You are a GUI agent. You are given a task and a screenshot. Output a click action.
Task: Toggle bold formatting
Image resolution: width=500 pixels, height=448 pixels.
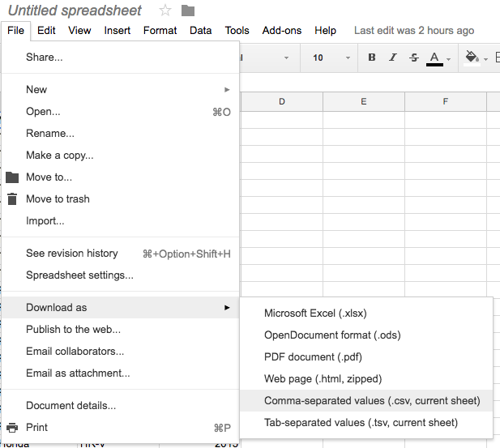371,58
